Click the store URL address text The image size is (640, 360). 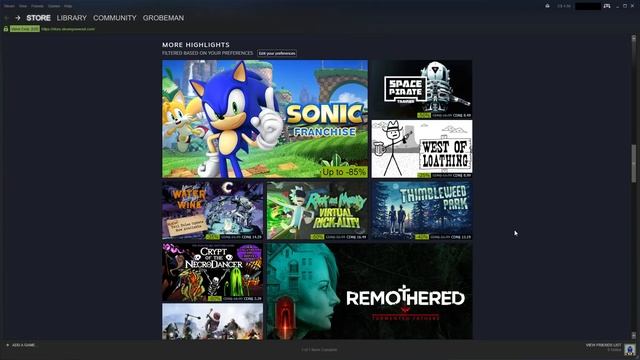pyautogui.click(x=68, y=29)
